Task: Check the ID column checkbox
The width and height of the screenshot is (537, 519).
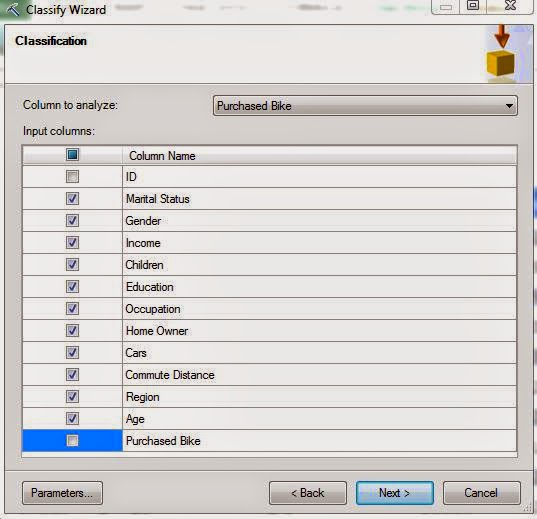Action: coord(72,177)
